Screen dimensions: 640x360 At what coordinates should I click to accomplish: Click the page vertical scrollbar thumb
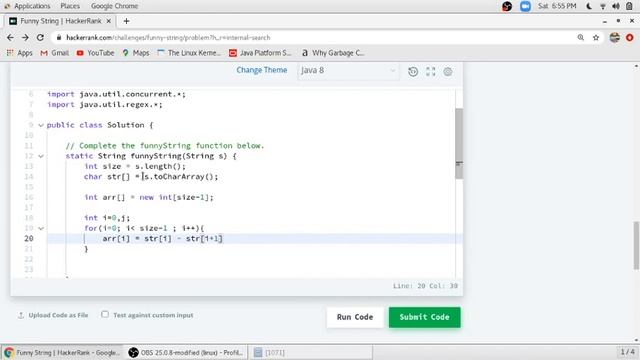[636, 245]
